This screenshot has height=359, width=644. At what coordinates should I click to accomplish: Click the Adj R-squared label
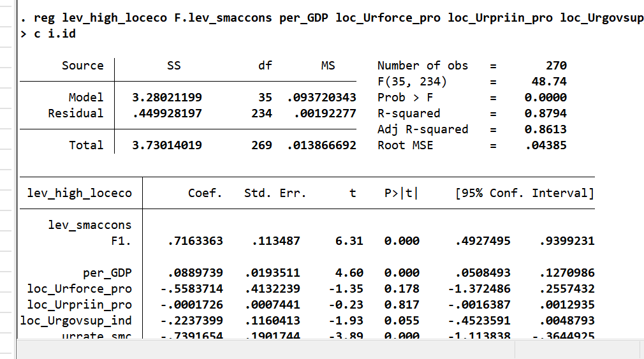coord(423,129)
